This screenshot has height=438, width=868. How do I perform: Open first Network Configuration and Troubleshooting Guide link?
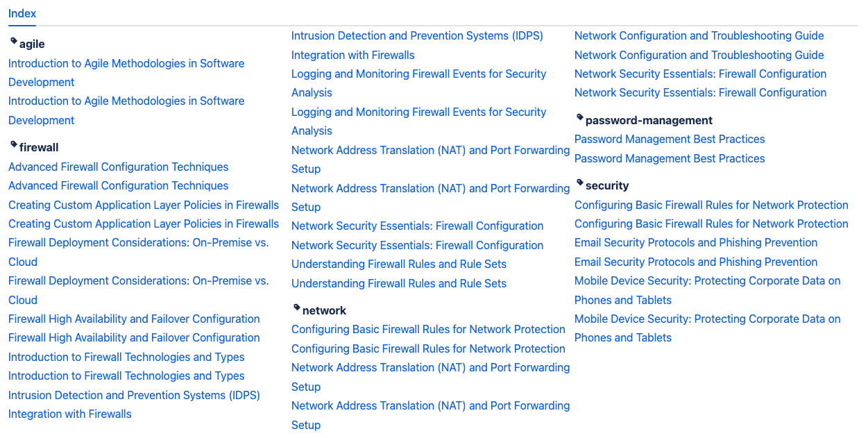point(699,35)
